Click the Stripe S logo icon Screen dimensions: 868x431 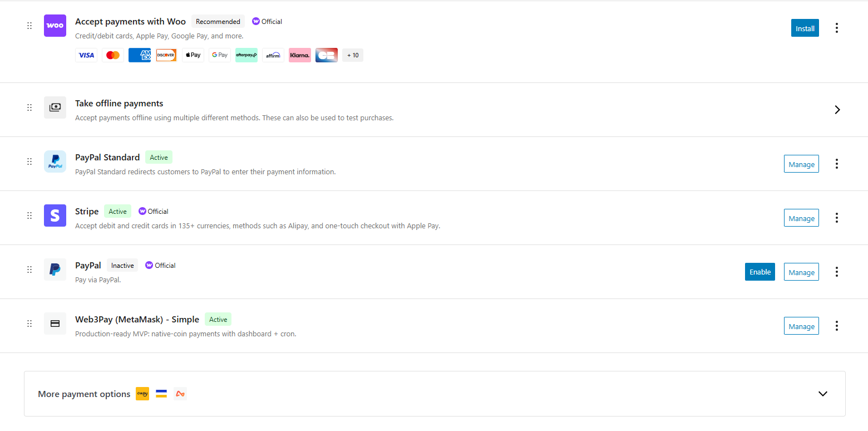(55, 215)
